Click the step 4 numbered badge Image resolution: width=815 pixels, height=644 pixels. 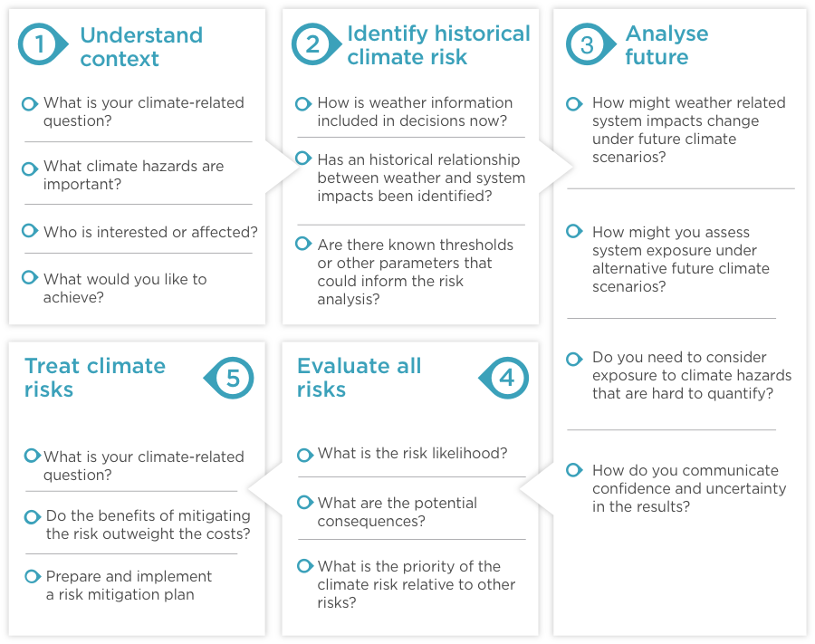click(506, 377)
